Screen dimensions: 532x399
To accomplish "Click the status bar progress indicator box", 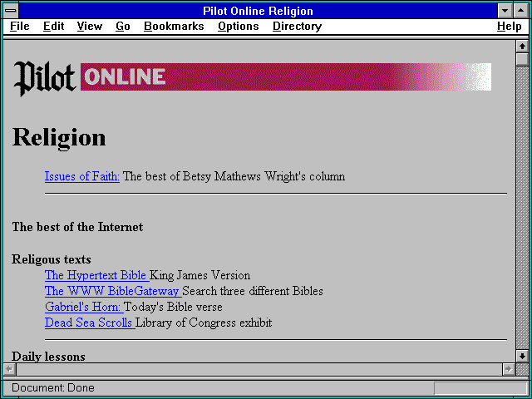I will tap(480, 388).
